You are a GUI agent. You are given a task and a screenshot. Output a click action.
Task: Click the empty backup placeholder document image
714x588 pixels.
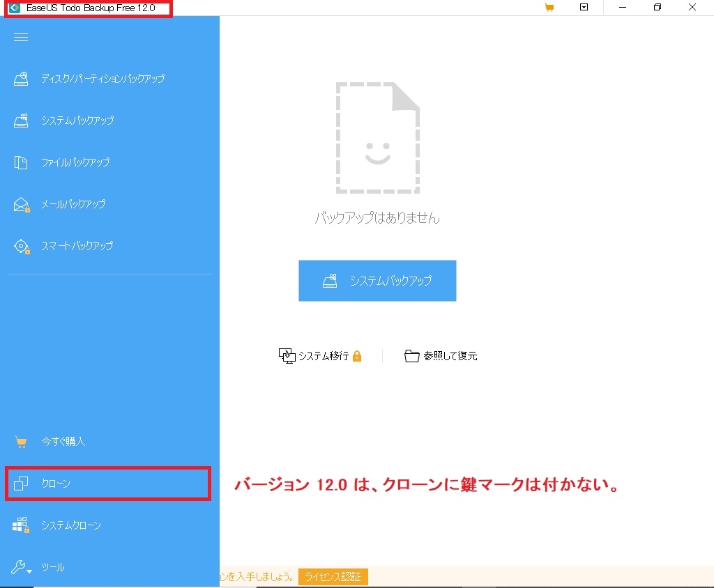coord(377,138)
